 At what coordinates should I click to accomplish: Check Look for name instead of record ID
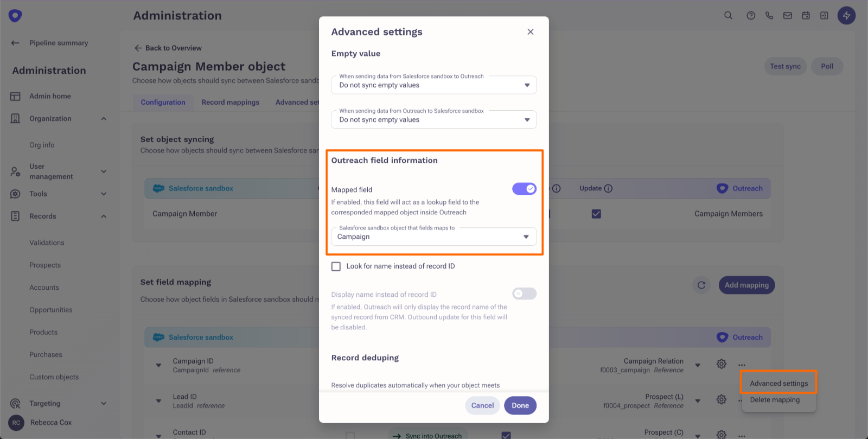coord(336,266)
